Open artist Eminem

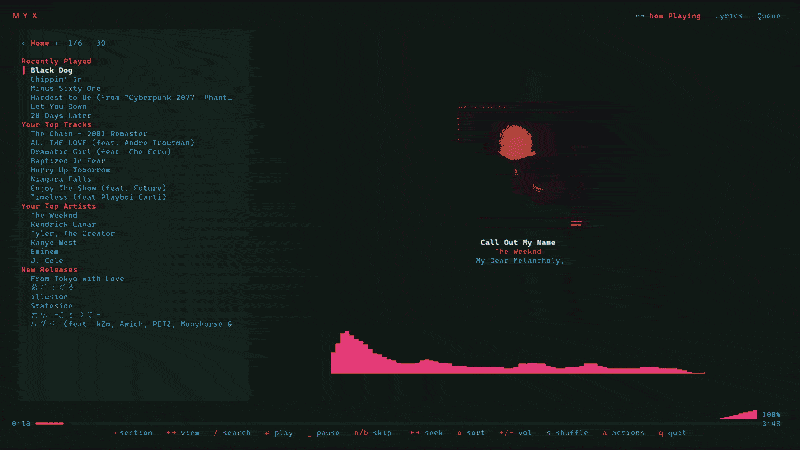click(44, 252)
